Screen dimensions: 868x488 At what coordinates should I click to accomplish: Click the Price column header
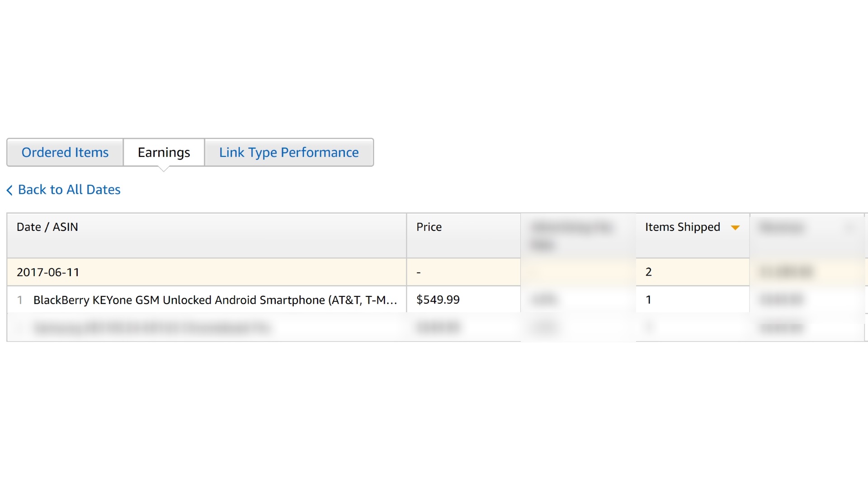coord(429,227)
